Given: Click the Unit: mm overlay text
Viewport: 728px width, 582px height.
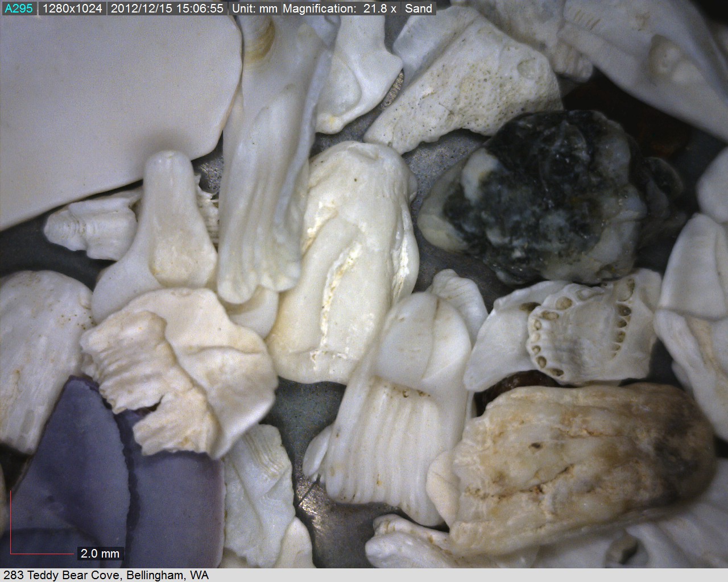Looking at the screenshot, I should pyautogui.click(x=254, y=9).
